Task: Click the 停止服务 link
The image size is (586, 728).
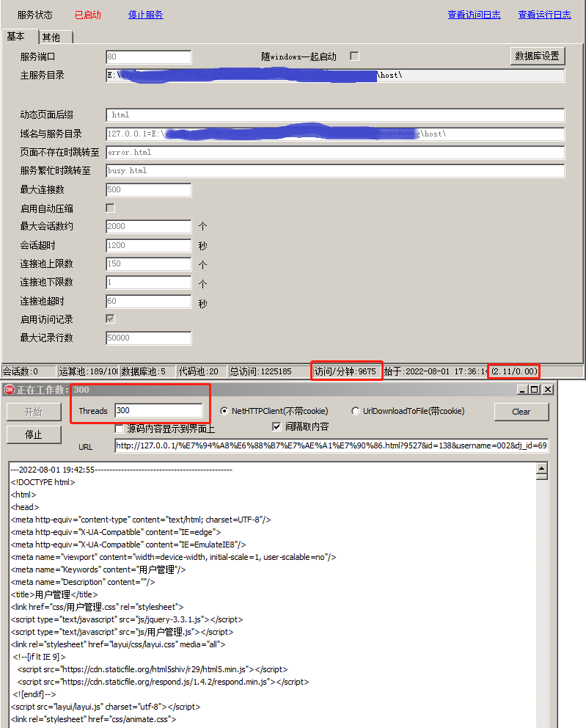Action: 146,15
